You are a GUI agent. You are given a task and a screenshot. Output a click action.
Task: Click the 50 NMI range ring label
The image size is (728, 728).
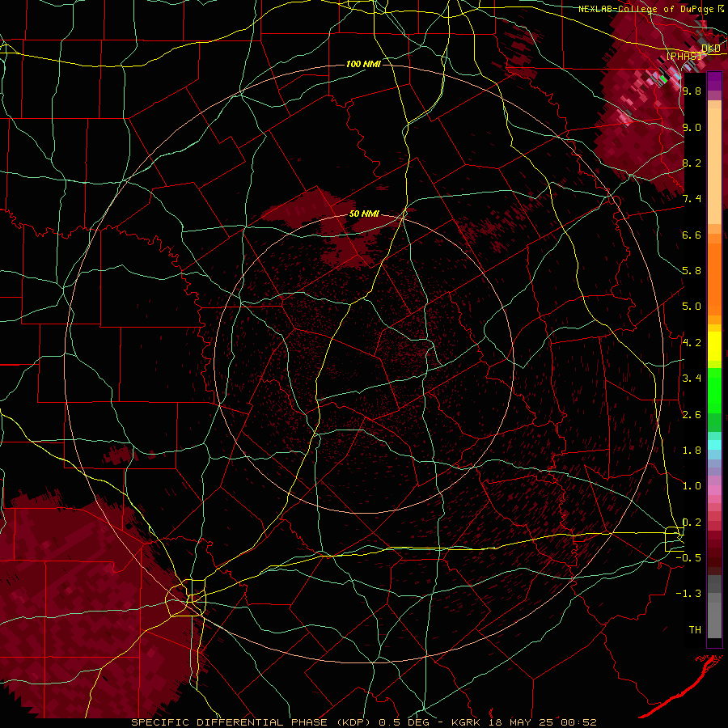(x=365, y=214)
